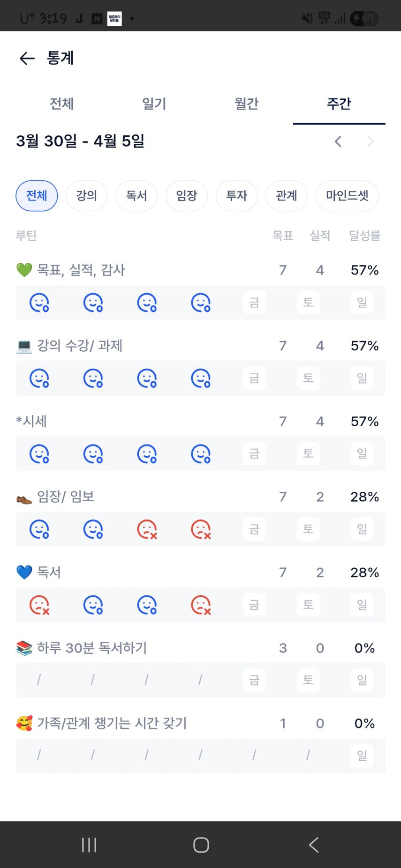The width and height of the screenshot is (401, 868).
Task: Advance to next week with right chevron
Action: click(x=371, y=141)
